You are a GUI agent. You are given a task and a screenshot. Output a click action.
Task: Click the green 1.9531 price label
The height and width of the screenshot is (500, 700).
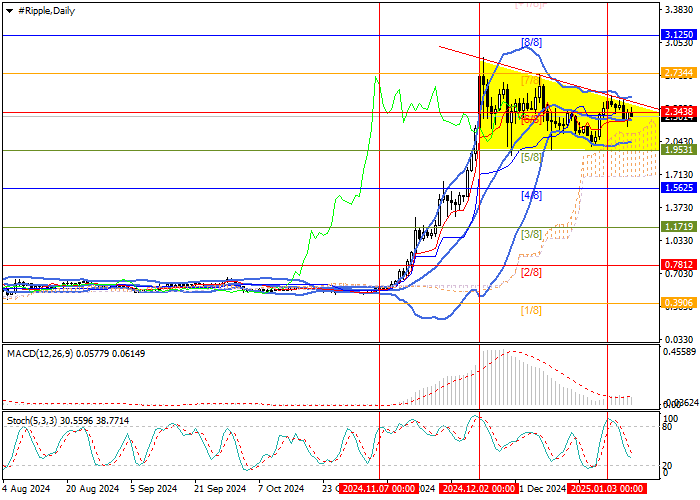pos(677,150)
